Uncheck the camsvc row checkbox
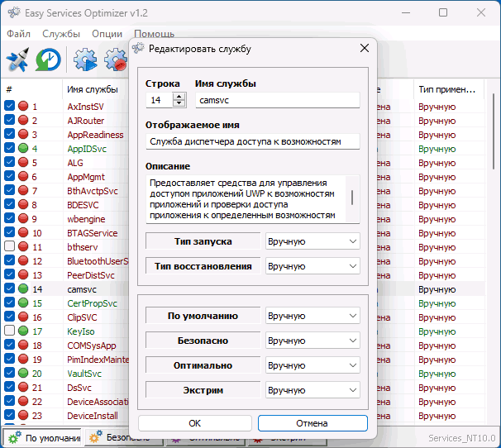 [10, 288]
